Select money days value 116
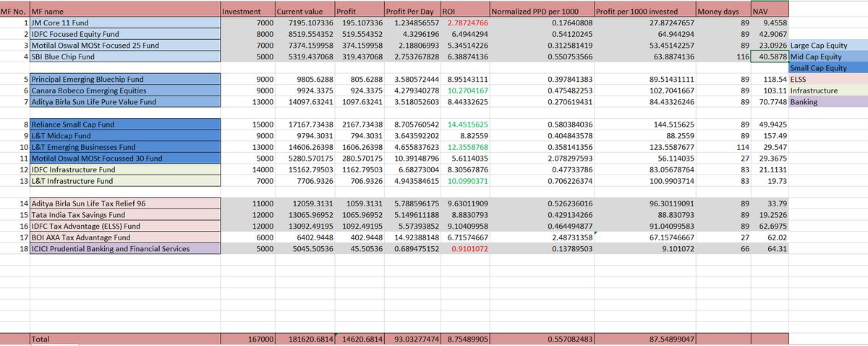The height and width of the screenshot is (346, 868). 723,56
